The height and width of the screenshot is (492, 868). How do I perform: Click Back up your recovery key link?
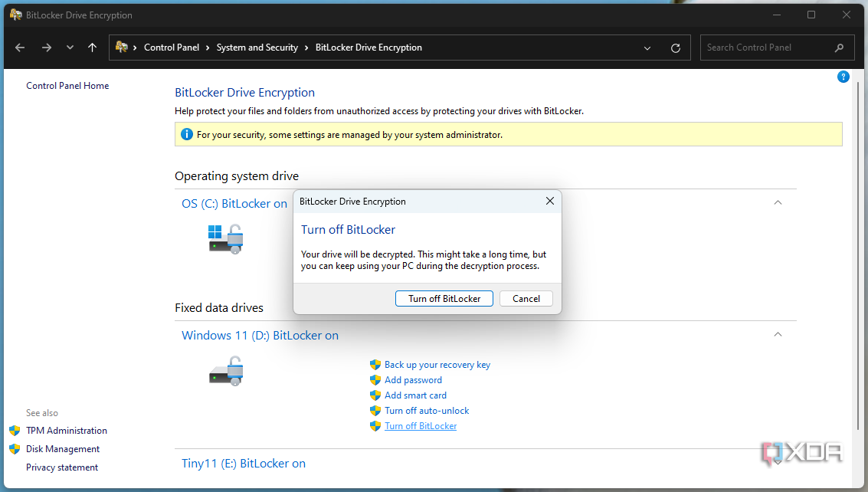point(437,365)
